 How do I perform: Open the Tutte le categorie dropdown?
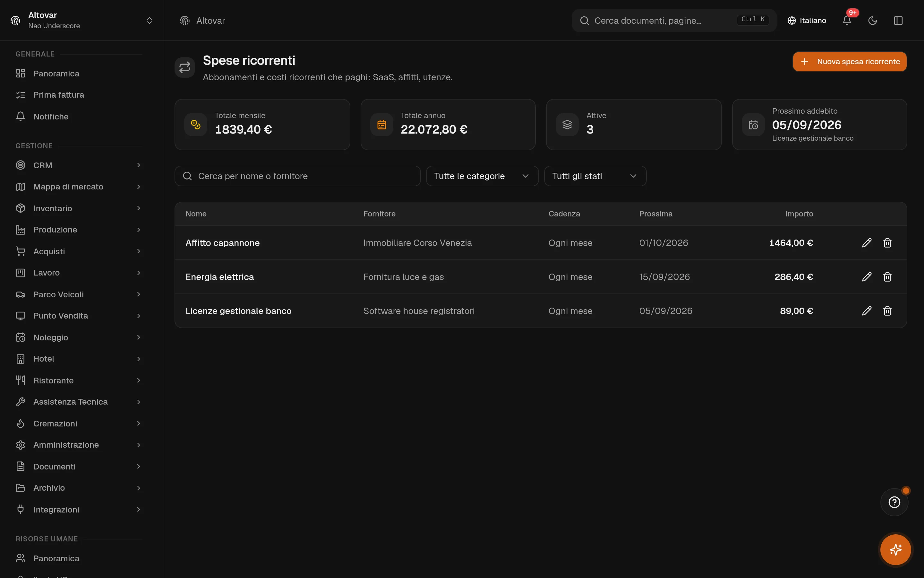(482, 176)
